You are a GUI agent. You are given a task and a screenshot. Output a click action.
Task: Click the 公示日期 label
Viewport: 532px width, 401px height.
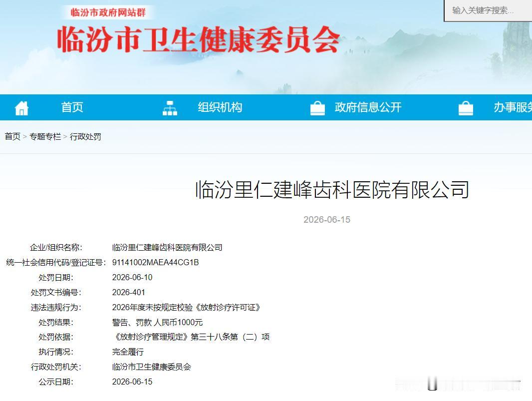56,382
